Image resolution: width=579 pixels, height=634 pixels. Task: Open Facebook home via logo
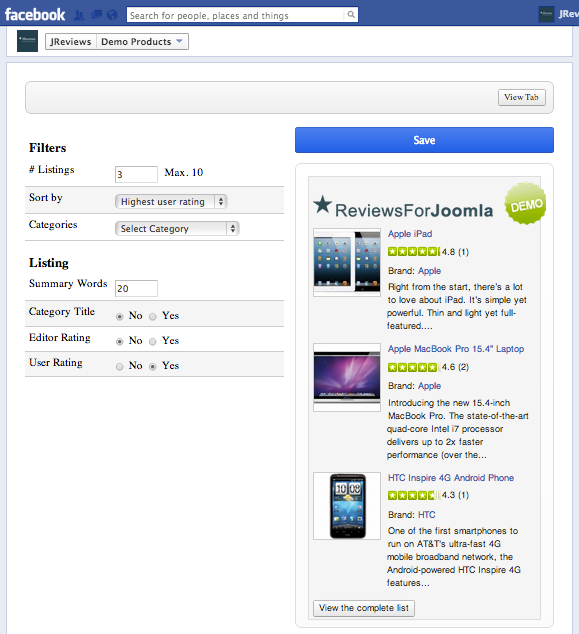click(35, 15)
